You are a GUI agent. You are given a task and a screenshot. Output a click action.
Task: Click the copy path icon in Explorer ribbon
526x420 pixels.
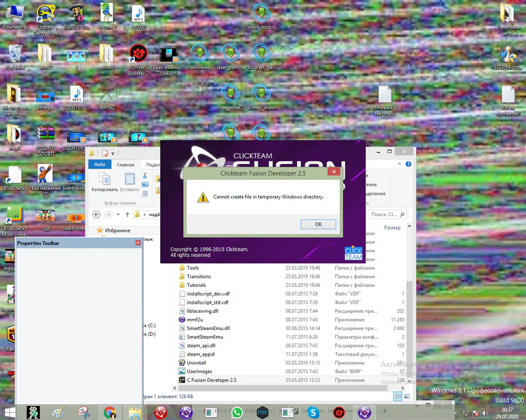coord(145,185)
